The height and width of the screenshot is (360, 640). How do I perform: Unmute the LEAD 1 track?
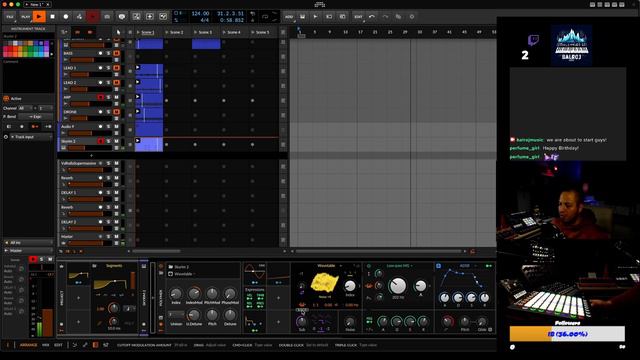tap(116, 68)
